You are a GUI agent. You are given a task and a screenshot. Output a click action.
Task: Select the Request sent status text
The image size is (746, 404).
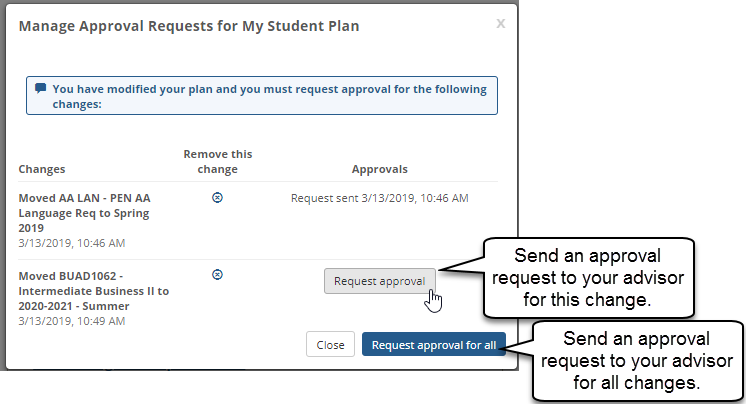[379, 198]
